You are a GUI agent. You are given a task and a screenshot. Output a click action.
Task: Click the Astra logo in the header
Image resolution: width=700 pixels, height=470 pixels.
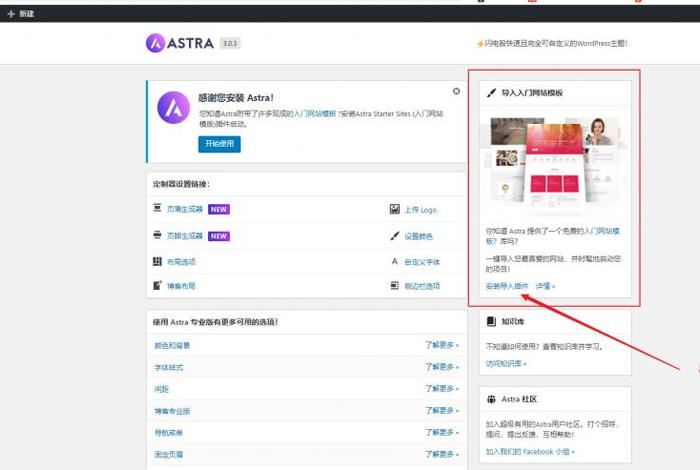[180, 43]
